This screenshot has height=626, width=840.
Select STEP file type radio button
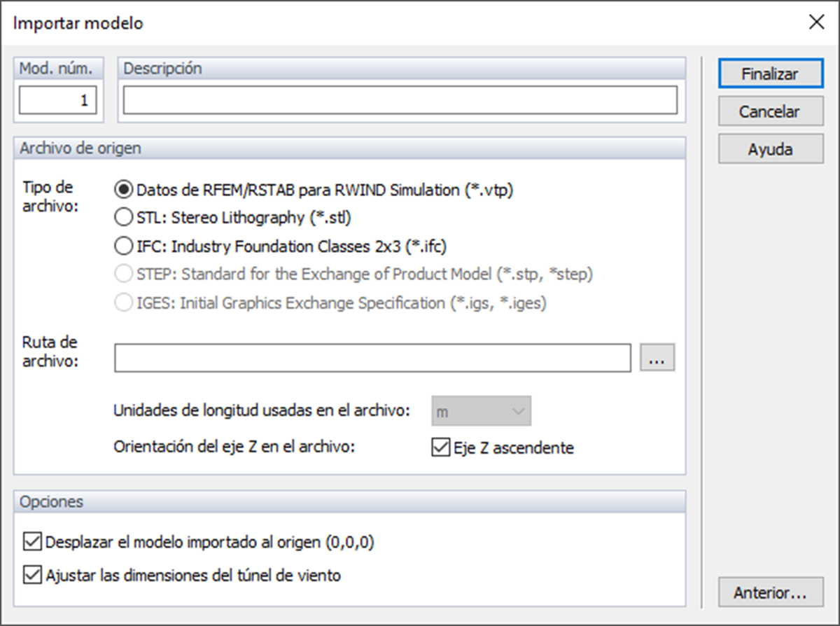pyautogui.click(x=123, y=274)
